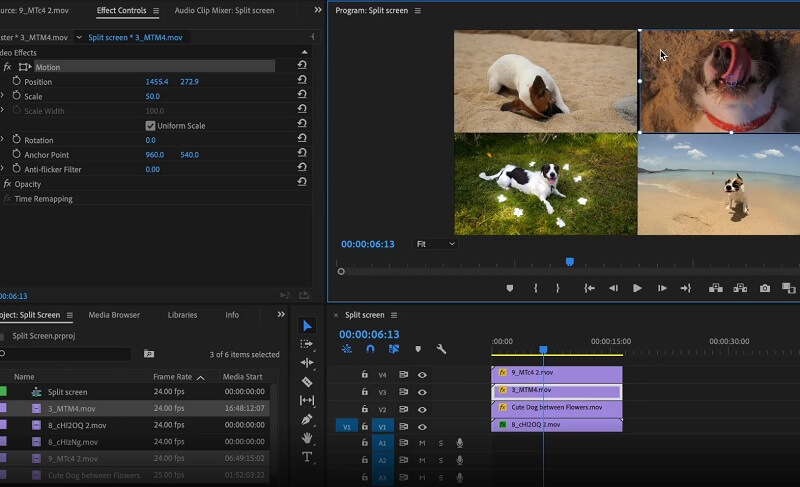Select the Pen tool

click(307, 419)
